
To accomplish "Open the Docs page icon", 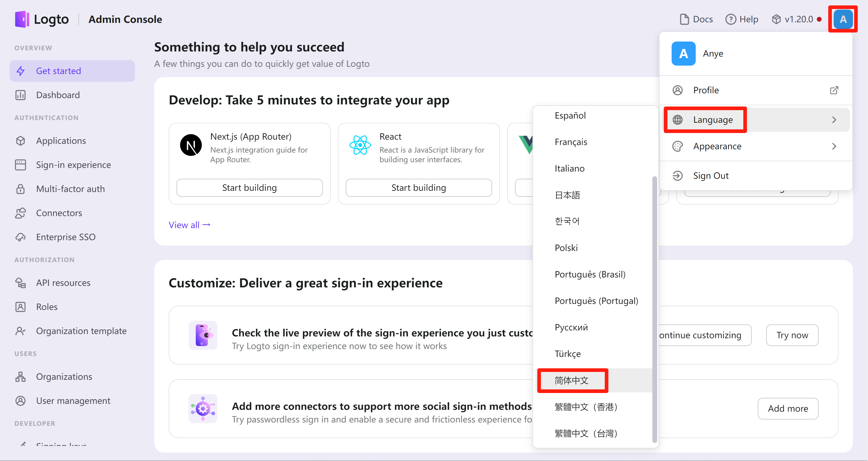I will (x=684, y=19).
